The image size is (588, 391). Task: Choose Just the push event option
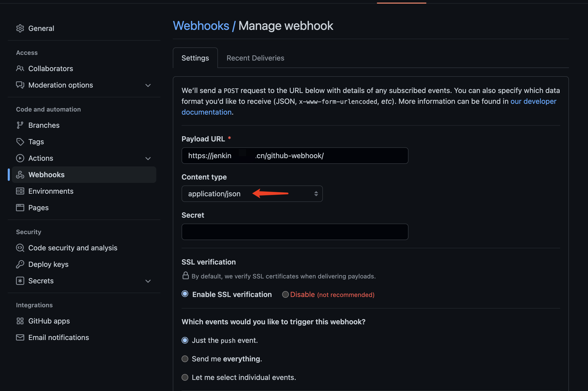tap(185, 340)
